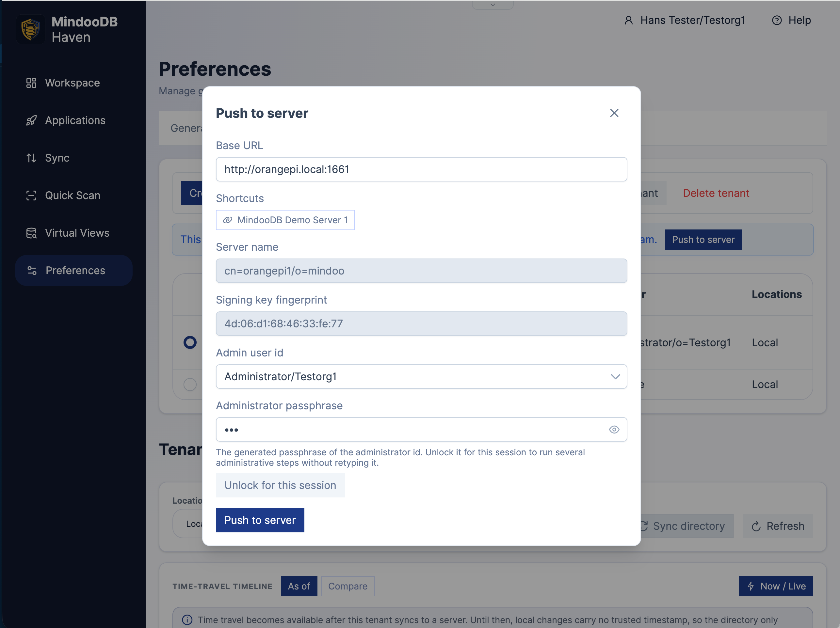Click into the Base URL field
The image size is (840, 628).
coord(421,169)
